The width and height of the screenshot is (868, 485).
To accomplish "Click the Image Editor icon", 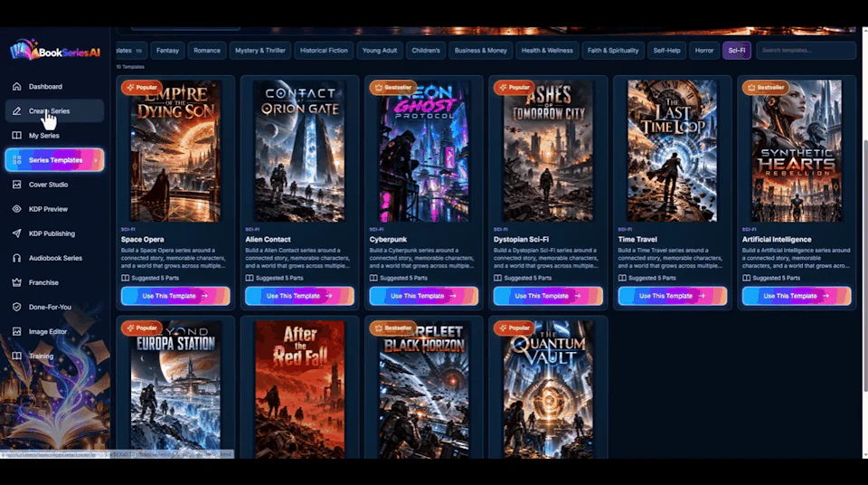I will point(17,331).
